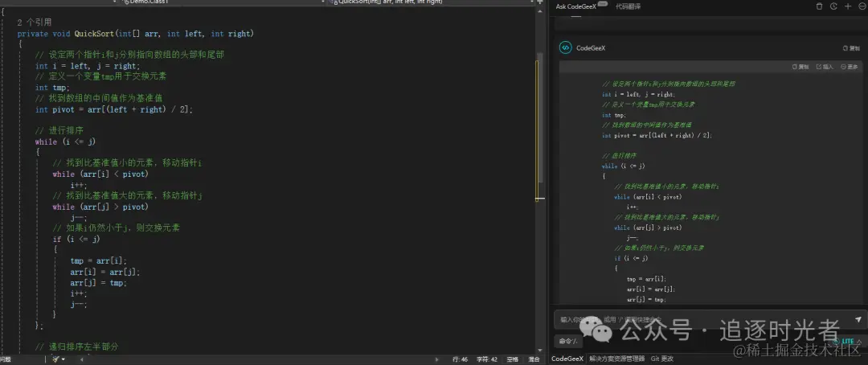Open the dropdown arrow beside the cleanup brush

tap(63, 359)
